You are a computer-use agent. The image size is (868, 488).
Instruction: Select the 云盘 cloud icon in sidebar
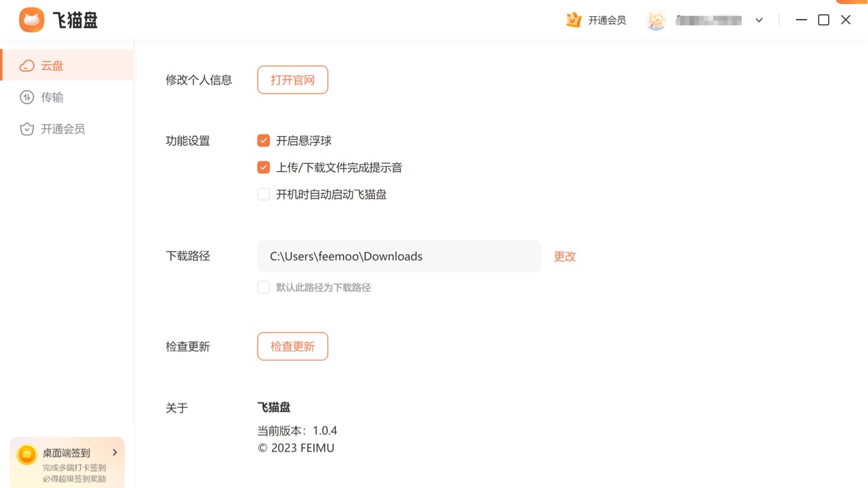coord(26,65)
